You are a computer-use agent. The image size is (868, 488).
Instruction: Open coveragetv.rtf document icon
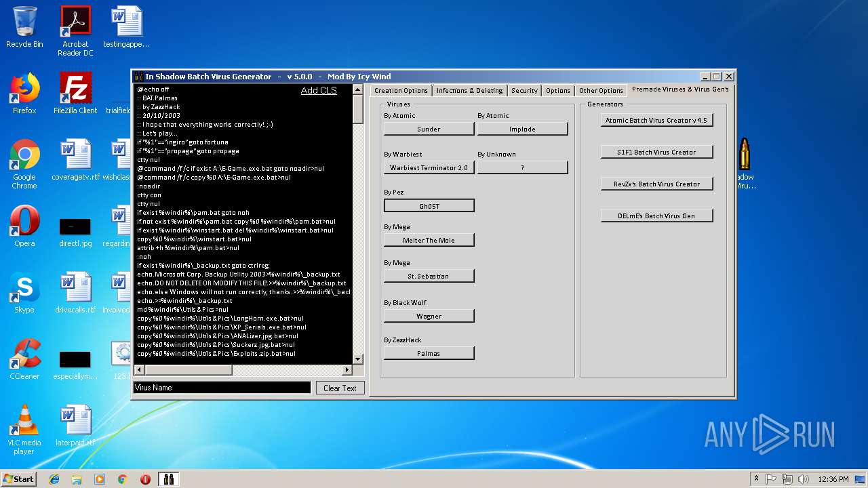(75, 160)
